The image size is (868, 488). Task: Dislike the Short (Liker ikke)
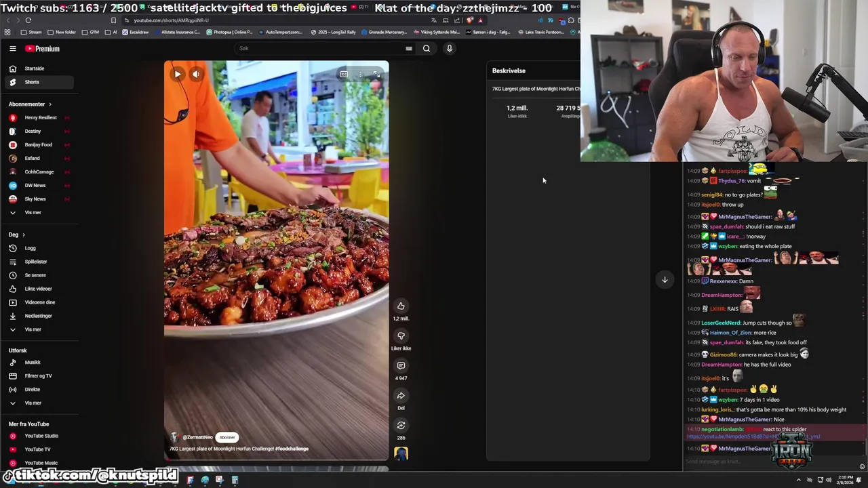pos(401,336)
